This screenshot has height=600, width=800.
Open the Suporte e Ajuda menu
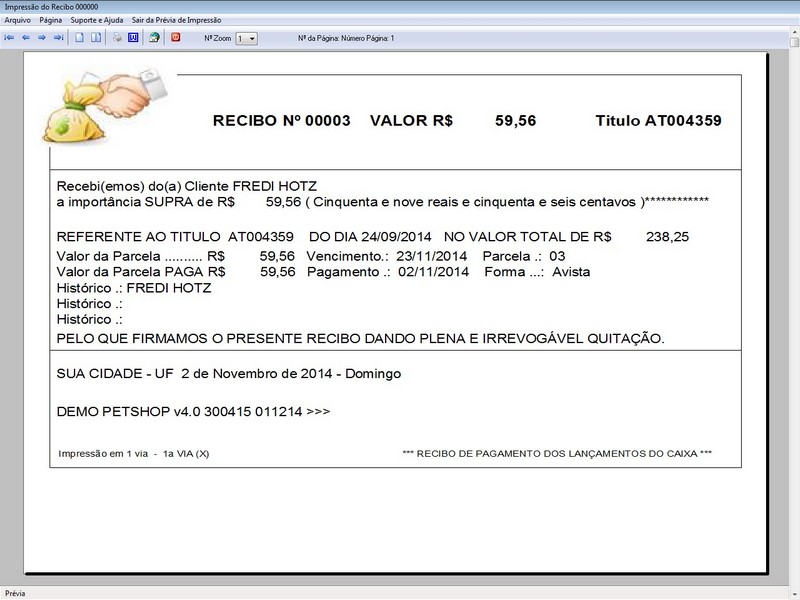coord(98,18)
